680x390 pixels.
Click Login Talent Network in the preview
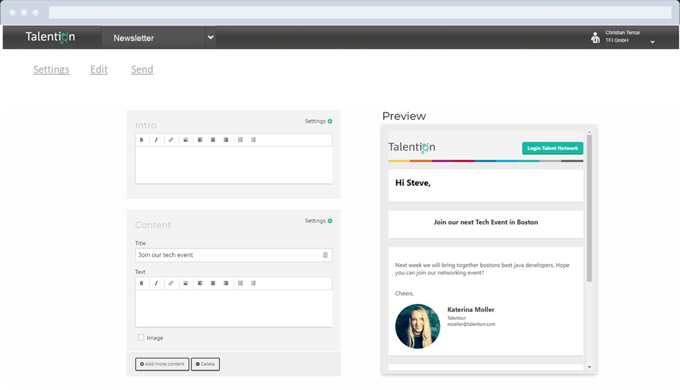pyautogui.click(x=552, y=148)
